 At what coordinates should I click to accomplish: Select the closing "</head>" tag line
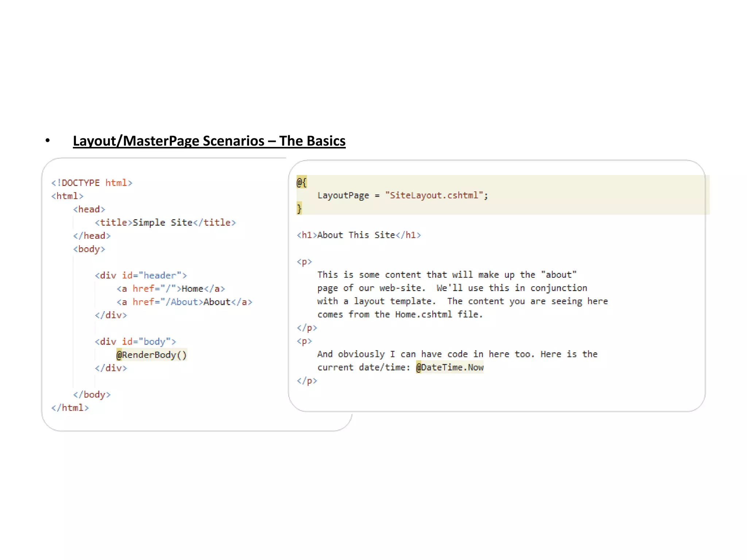click(x=92, y=236)
